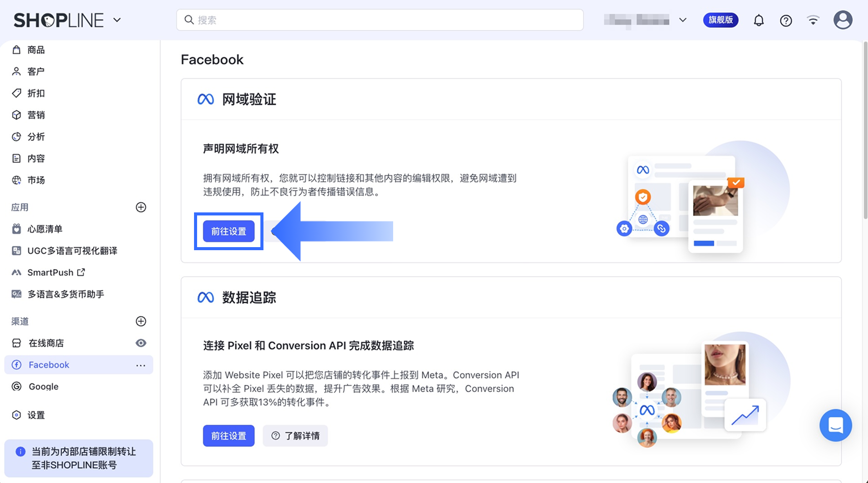Click the 分析 pie chart icon
Screen dimensions: 868x483
(17, 137)
